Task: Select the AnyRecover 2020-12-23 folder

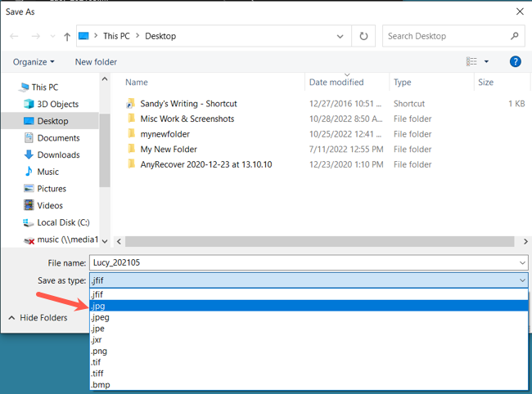Action: [x=206, y=164]
